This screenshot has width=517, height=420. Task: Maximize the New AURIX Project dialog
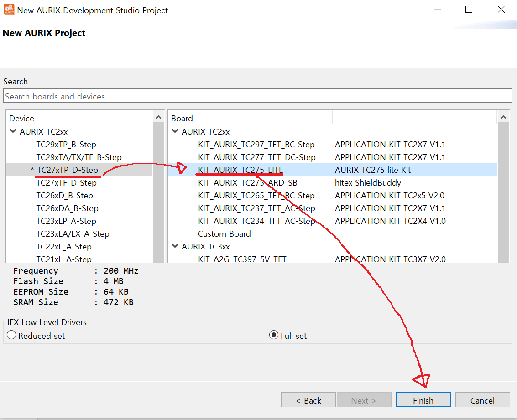[469, 10]
